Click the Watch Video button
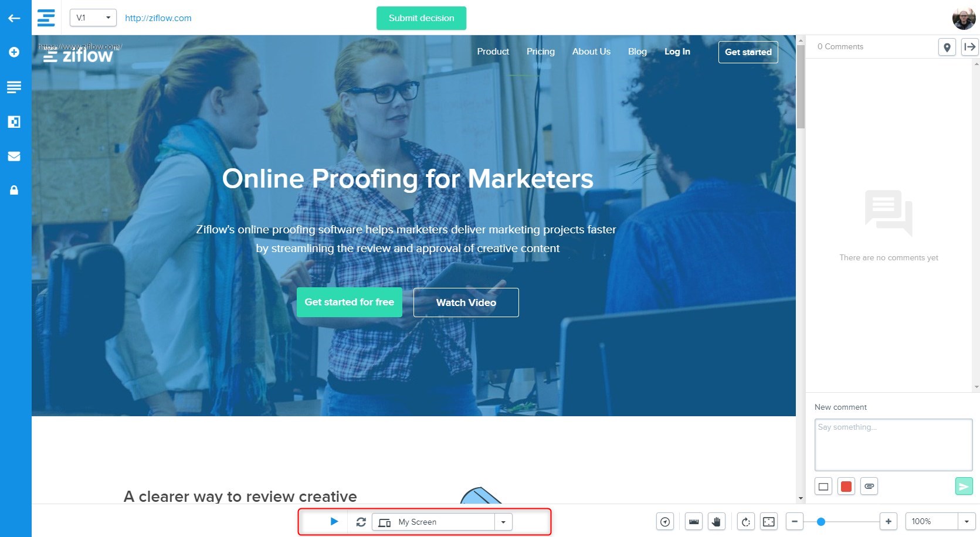Image resolution: width=980 pixels, height=537 pixels. coord(466,303)
